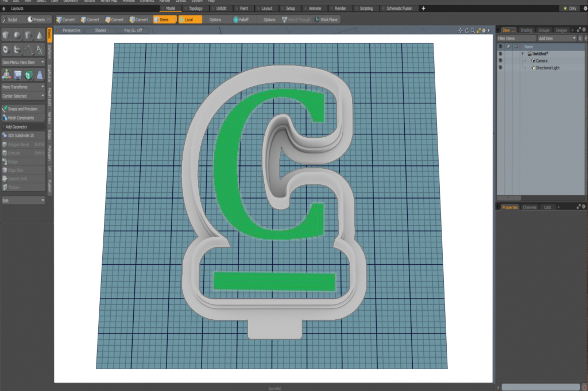The height and width of the screenshot is (391, 588).
Task: Open settings gear on Properties panel
Action: pos(584,207)
